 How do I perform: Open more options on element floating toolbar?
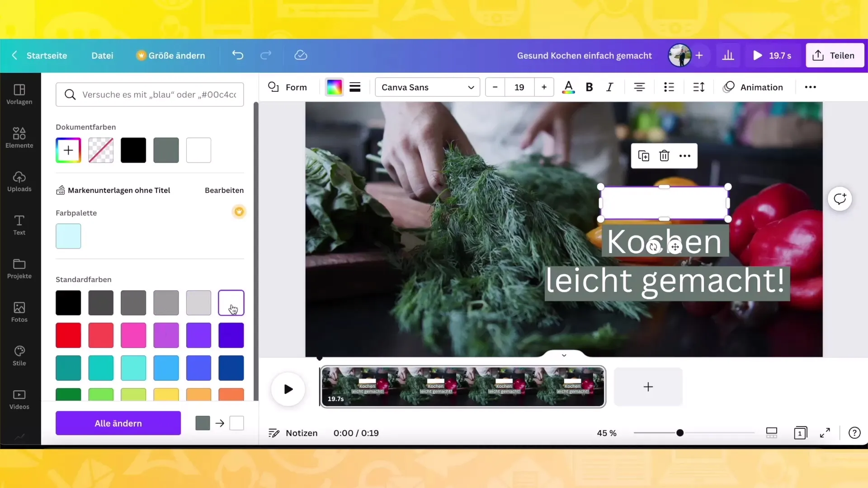(685, 156)
